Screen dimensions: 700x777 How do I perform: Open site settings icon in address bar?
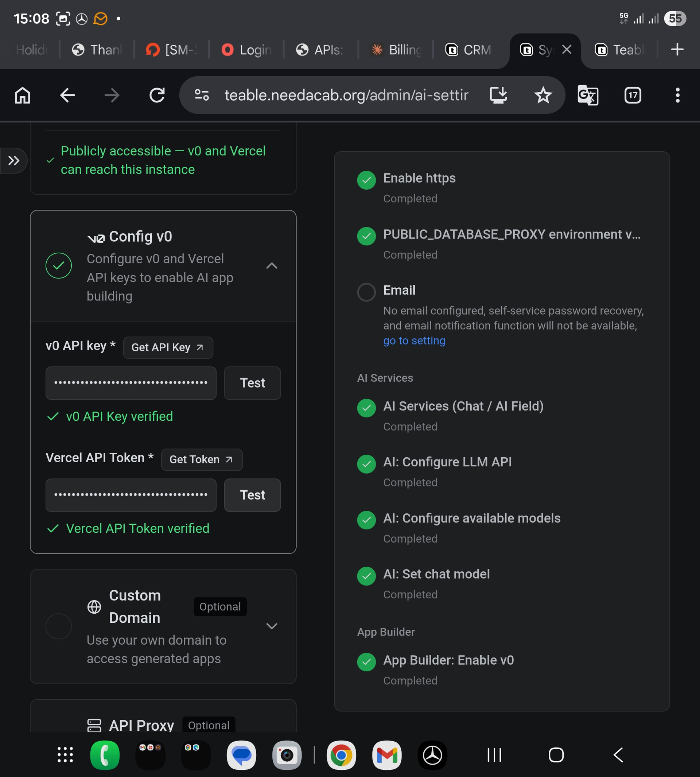(202, 95)
